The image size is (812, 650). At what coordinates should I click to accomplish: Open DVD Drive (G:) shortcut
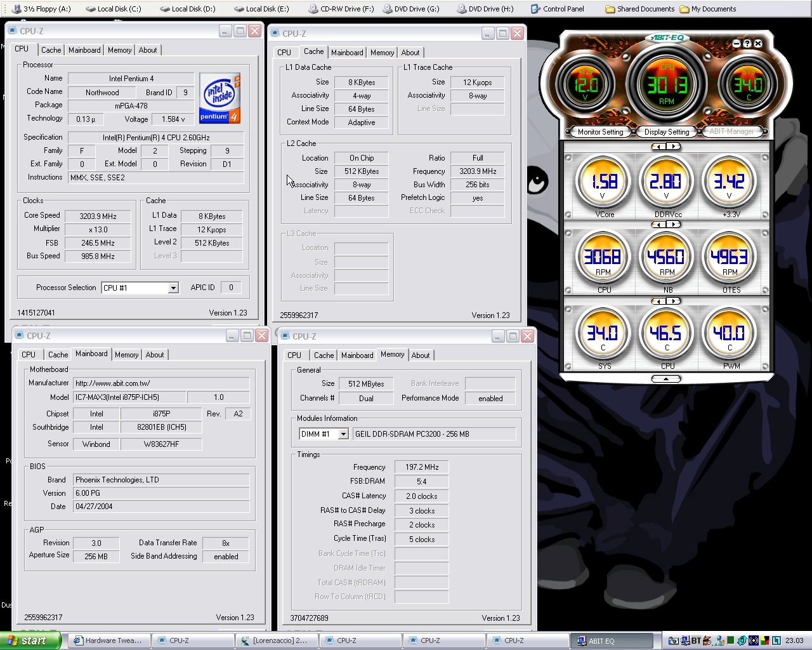point(410,9)
